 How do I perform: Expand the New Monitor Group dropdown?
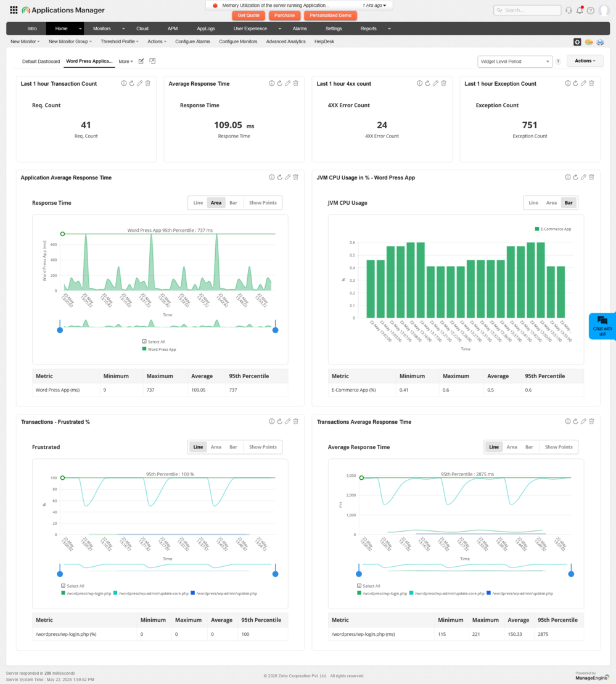point(70,42)
